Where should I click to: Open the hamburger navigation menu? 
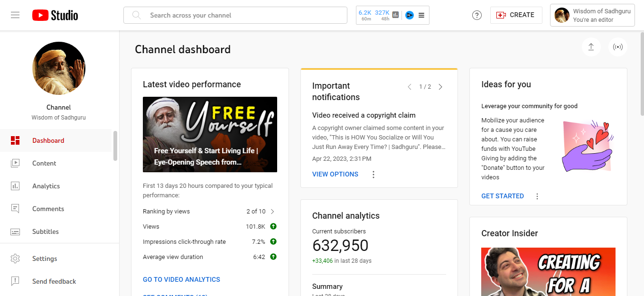coord(15,15)
